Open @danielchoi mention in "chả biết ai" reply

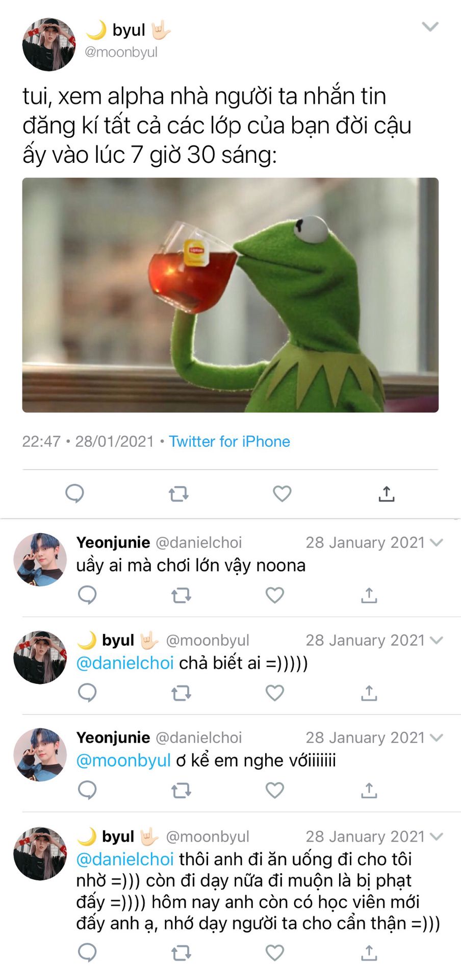point(125,663)
